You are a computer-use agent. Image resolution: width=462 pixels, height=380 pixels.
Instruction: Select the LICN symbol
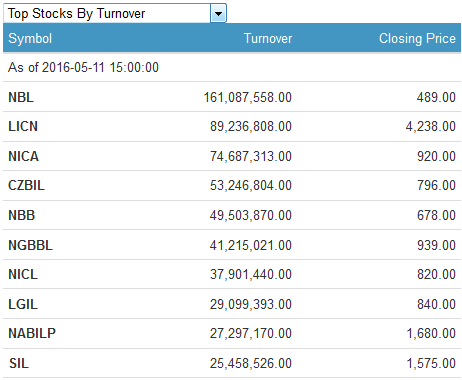point(23,126)
